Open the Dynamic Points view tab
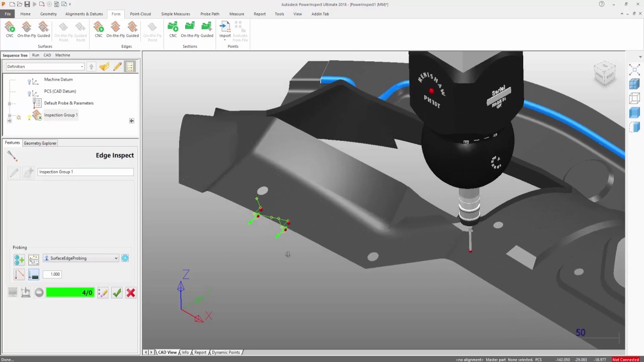This screenshot has height=362, width=644. 225,352
